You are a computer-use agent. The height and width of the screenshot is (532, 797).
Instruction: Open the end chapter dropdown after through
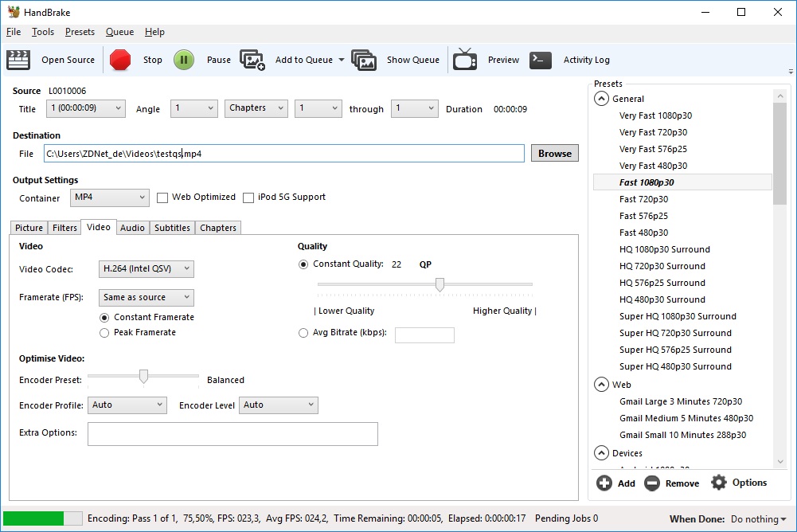pyautogui.click(x=414, y=108)
